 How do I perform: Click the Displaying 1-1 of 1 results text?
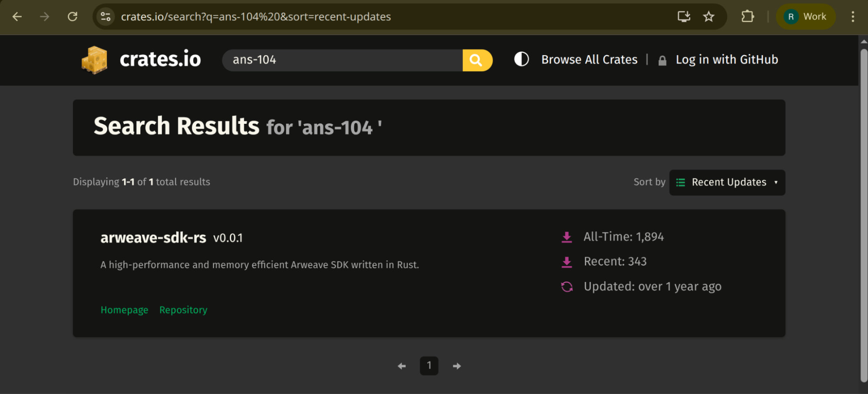(142, 182)
